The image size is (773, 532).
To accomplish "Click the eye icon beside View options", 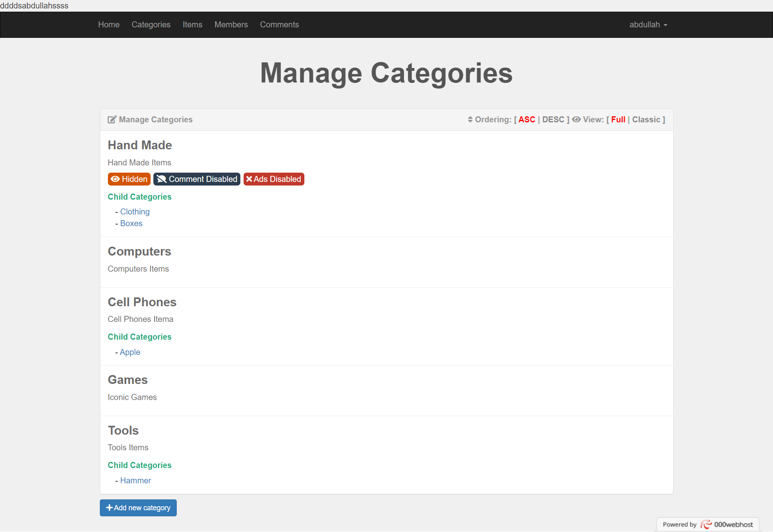I will 577,120.
